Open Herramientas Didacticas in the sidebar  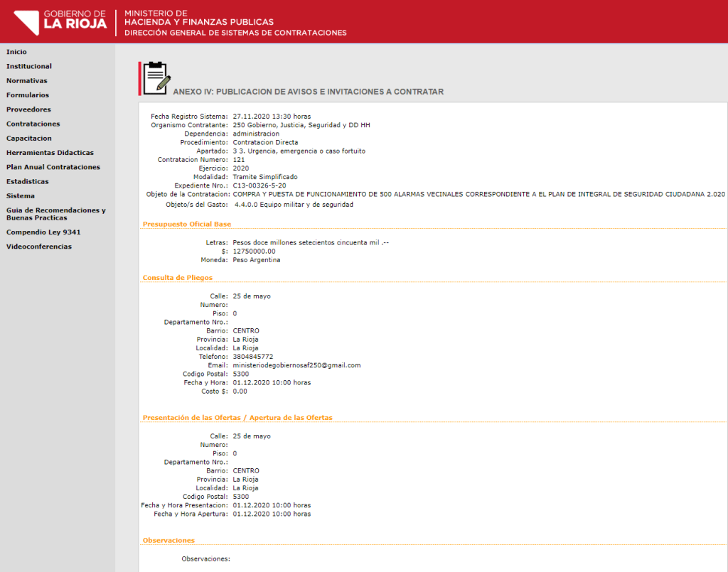click(x=50, y=153)
